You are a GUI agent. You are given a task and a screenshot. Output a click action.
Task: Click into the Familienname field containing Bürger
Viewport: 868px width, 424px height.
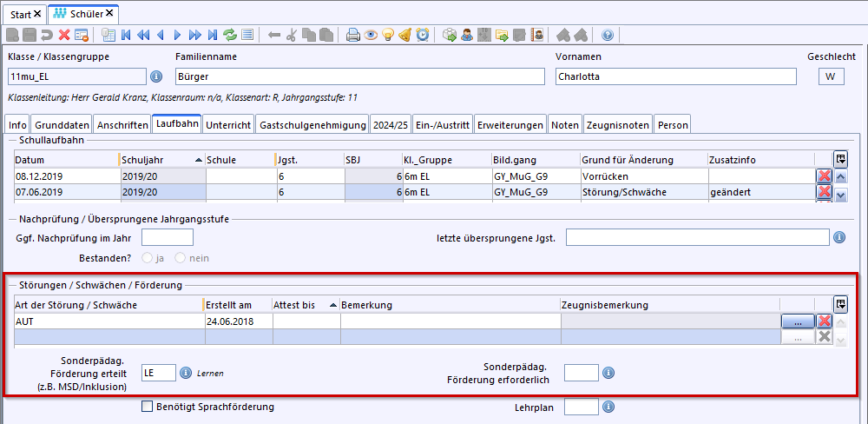point(360,76)
